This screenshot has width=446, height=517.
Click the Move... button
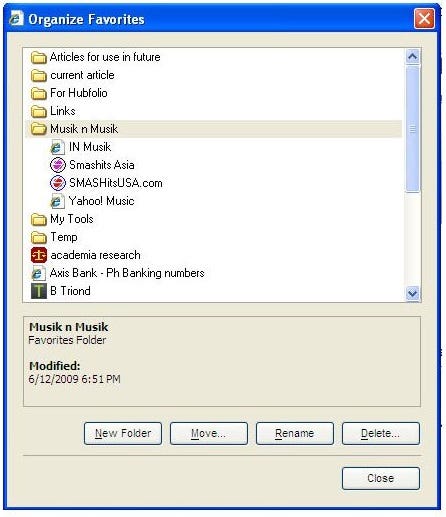(209, 433)
